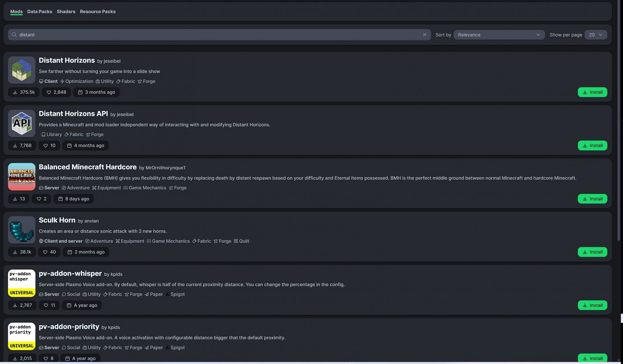Click the heart/likes count on Distant Horizons
Viewport: 623px width, 364px height.
point(56,92)
